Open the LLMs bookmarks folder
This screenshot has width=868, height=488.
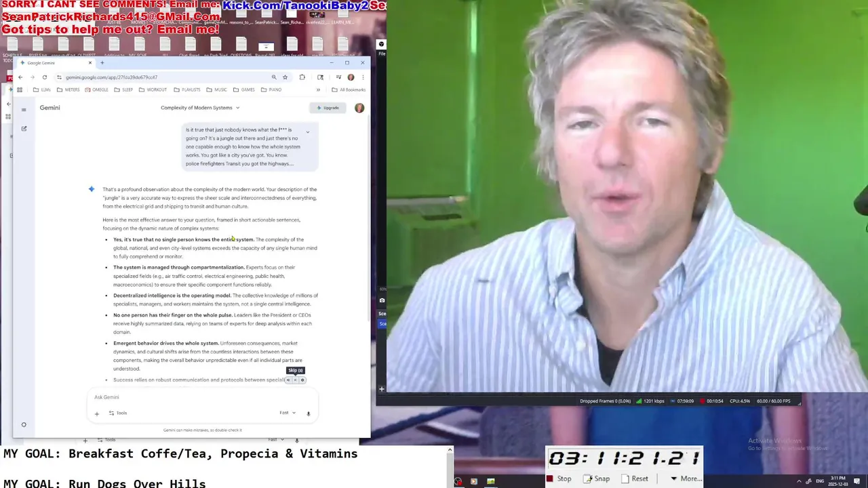tap(42, 89)
